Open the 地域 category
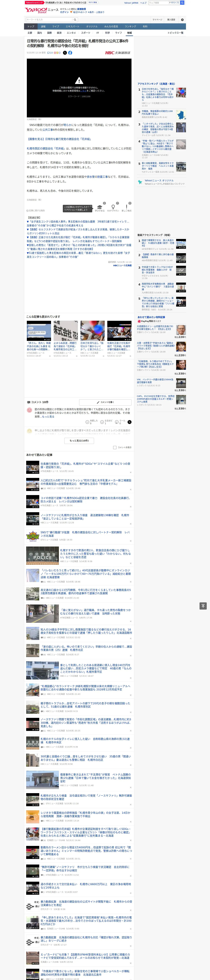The image size is (210, 980). point(129,33)
